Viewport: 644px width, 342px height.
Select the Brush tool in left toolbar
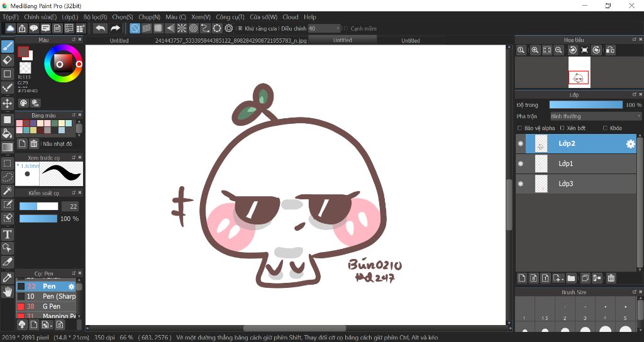point(8,47)
